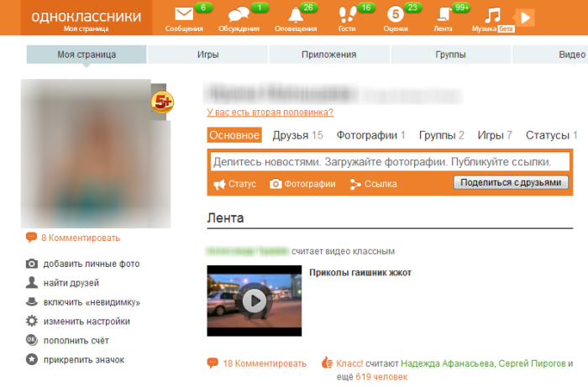This screenshot has height=387, width=588.
Task: Switch to the Игры navigation tab
Action: (208, 55)
